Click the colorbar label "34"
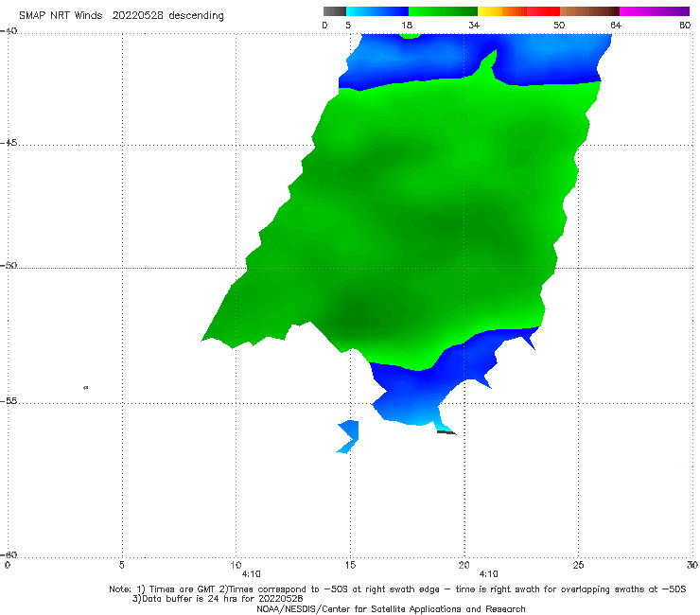Image resolution: width=700 pixels, height=615 pixels. [x=474, y=26]
